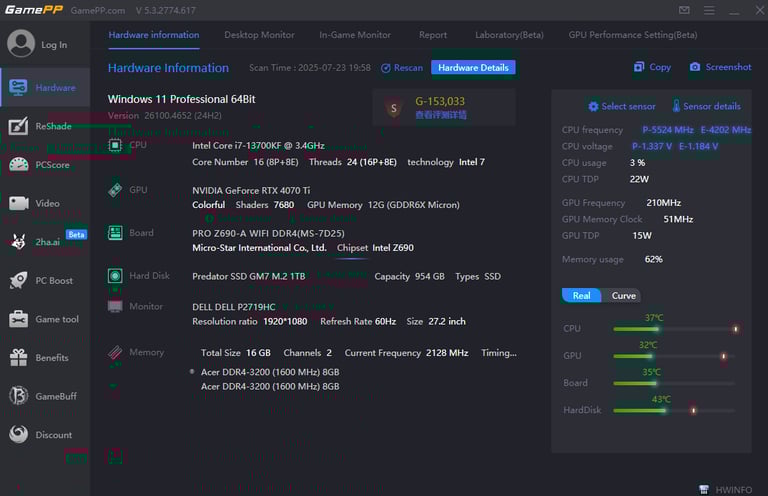Screen dimensions: 768x496
Task: Click DELL DELL P2719HC text
Action: (x=234, y=307)
